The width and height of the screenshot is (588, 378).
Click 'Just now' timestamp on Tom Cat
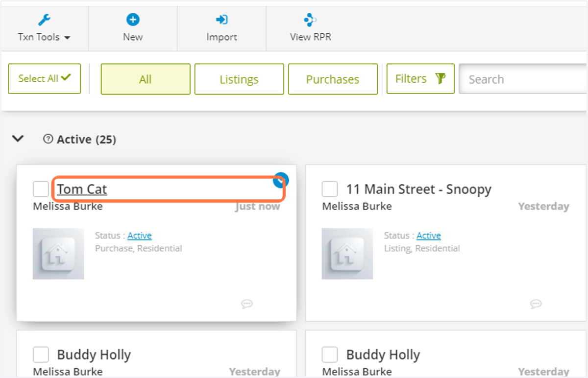click(x=258, y=206)
